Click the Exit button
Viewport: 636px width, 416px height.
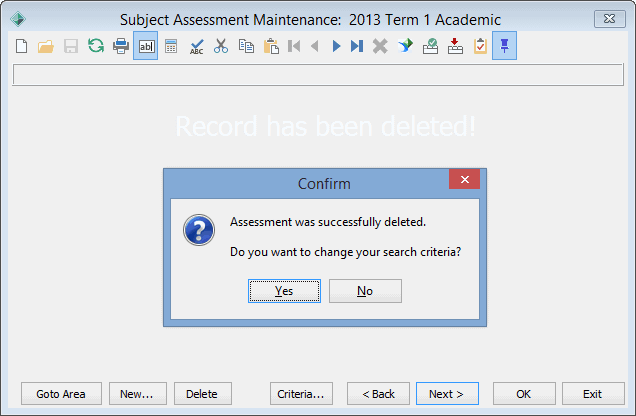[593, 394]
